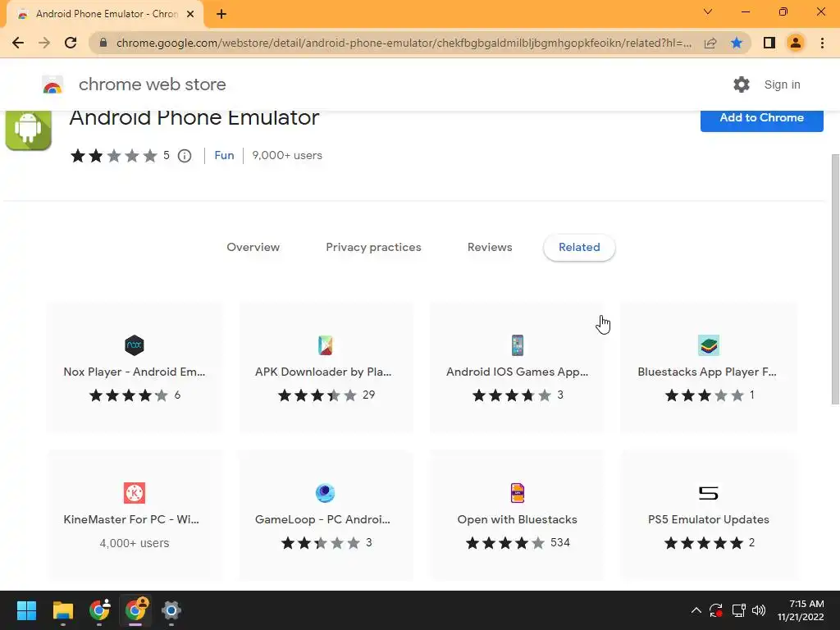Click the extension's star rating
Screen dimensions: 840x630
(x=113, y=156)
